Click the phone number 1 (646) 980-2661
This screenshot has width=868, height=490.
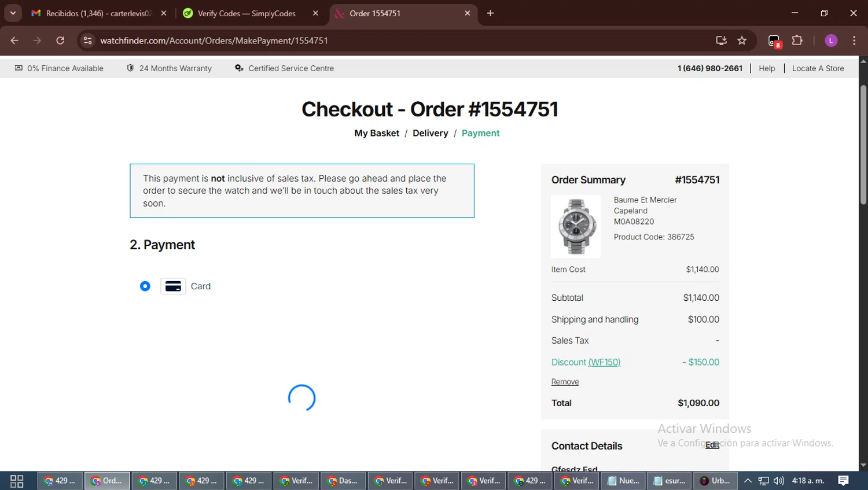coord(709,68)
